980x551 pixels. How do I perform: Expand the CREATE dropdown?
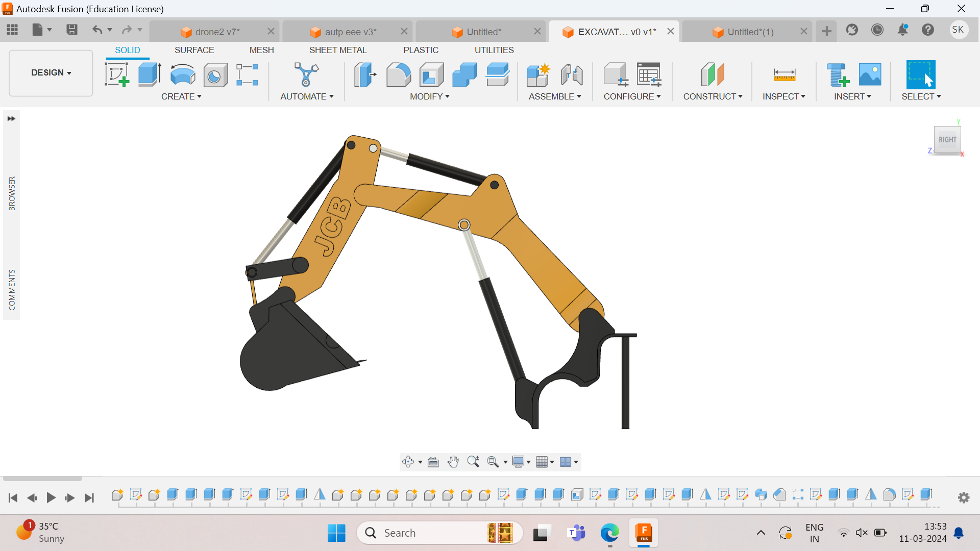click(x=181, y=96)
